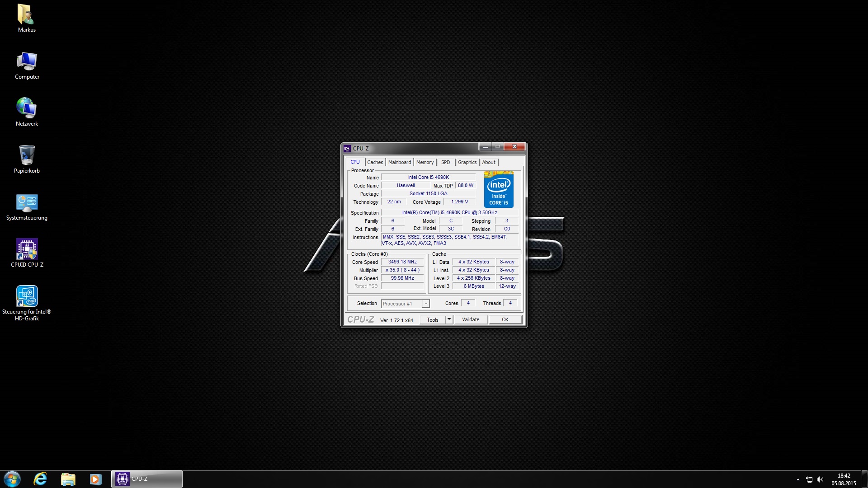The width and height of the screenshot is (868, 488).
Task: Open the Windows Start menu orb
Action: 12,479
